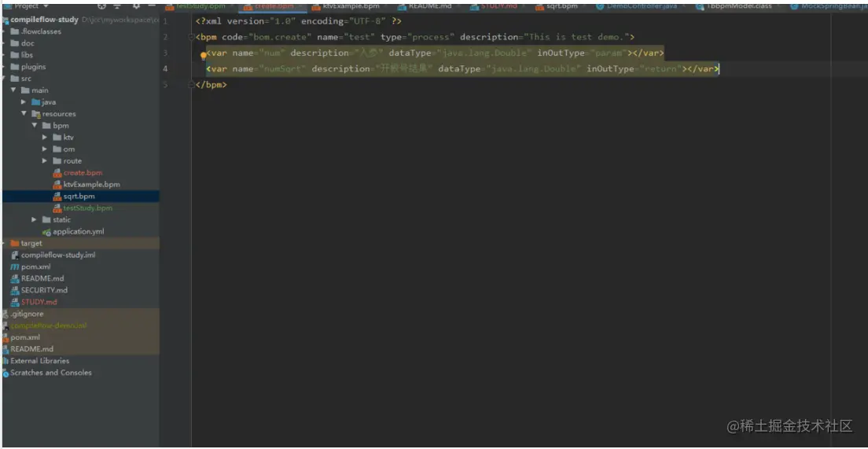
Task: Collapse the bpm folder arrow
Action: tap(34, 126)
